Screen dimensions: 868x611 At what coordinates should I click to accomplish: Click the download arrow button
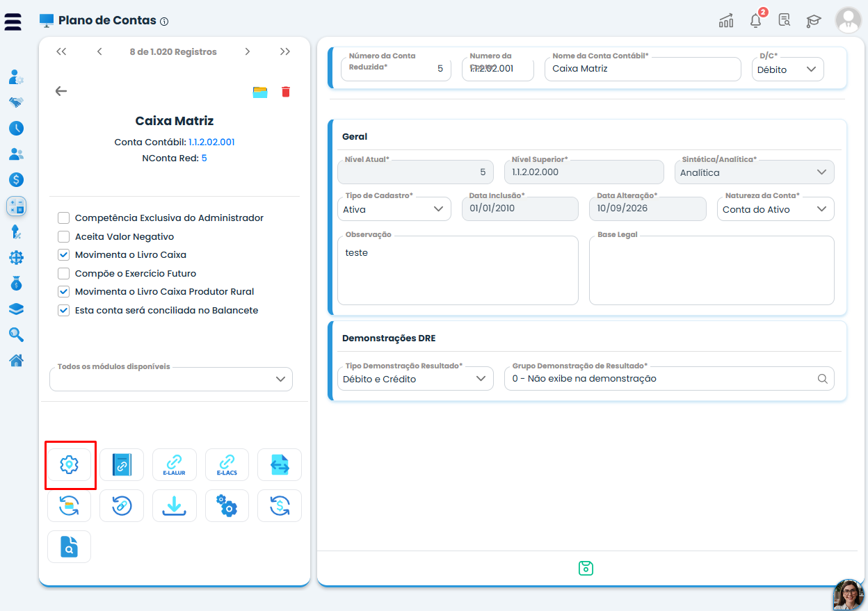click(x=174, y=505)
